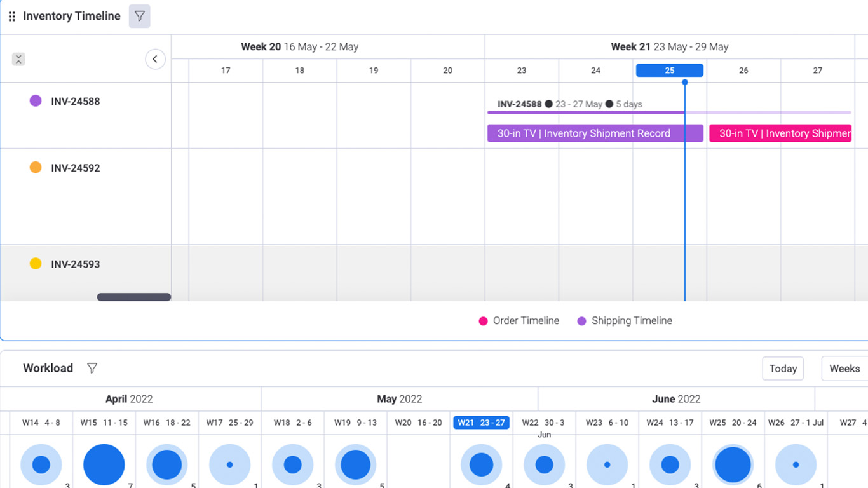
Task: Select the INV-24588 row
Action: tap(86, 116)
